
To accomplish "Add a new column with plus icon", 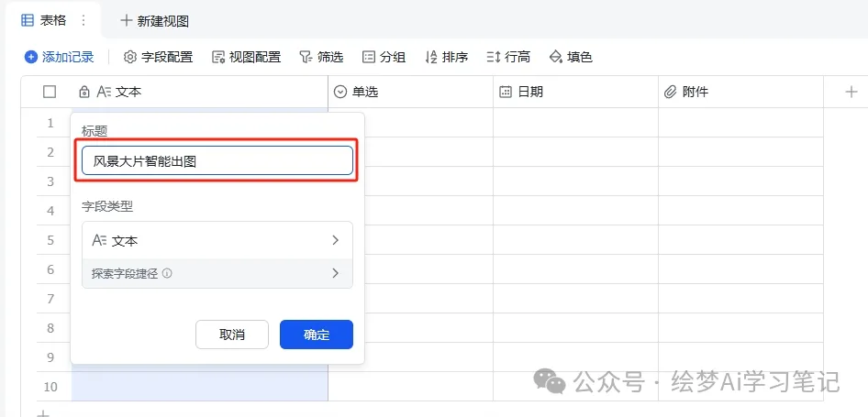I will click(x=851, y=92).
